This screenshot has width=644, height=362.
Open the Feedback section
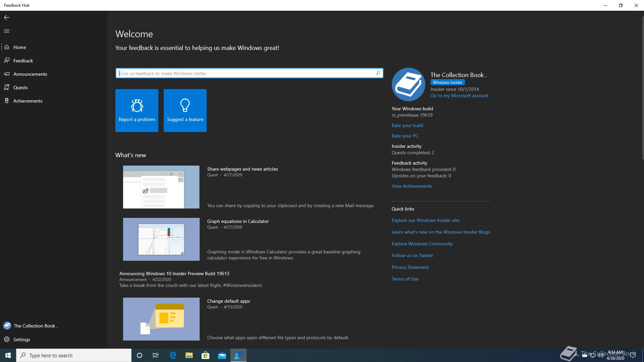pos(54,61)
